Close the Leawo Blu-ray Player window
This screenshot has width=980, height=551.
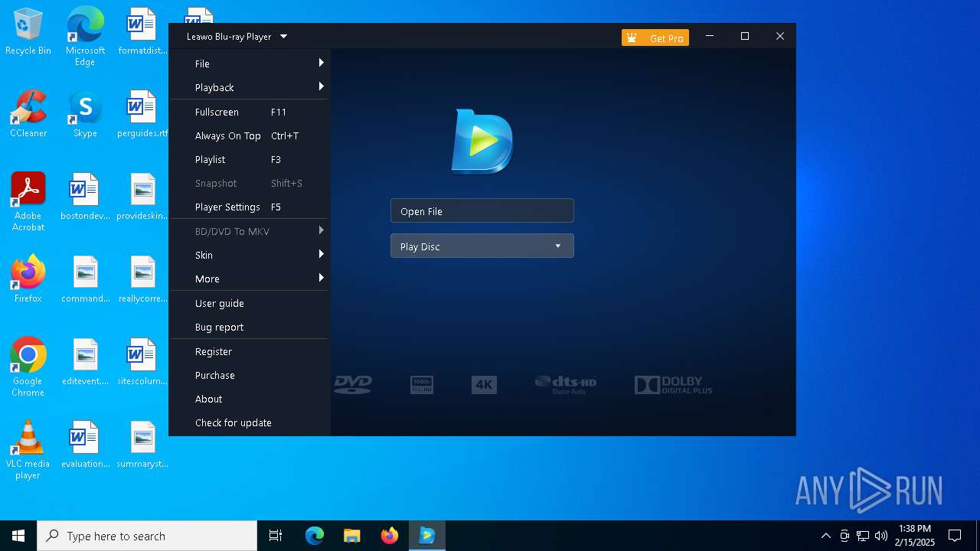pos(780,36)
